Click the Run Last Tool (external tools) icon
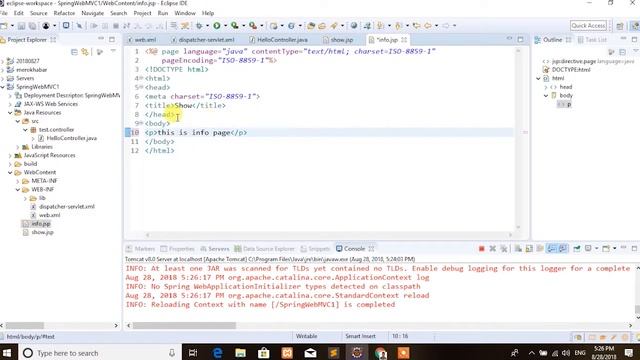Screen dimensions: 640x360 click(253, 26)
